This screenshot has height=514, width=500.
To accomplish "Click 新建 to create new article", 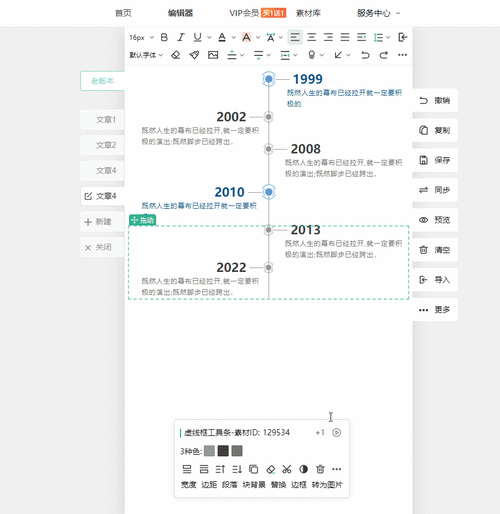I will [x=102, y=222].
